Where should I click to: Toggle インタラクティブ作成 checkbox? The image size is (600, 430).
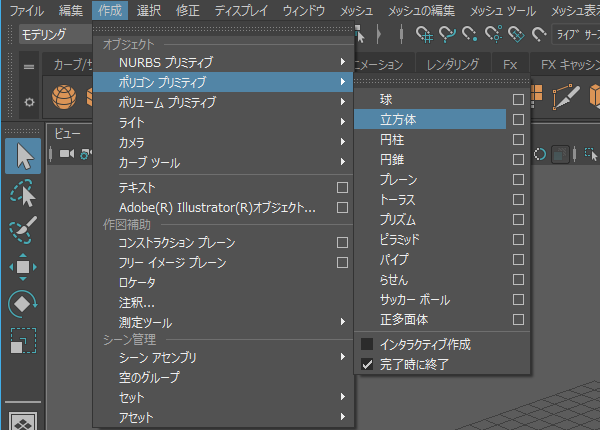[x=368, y=344]
